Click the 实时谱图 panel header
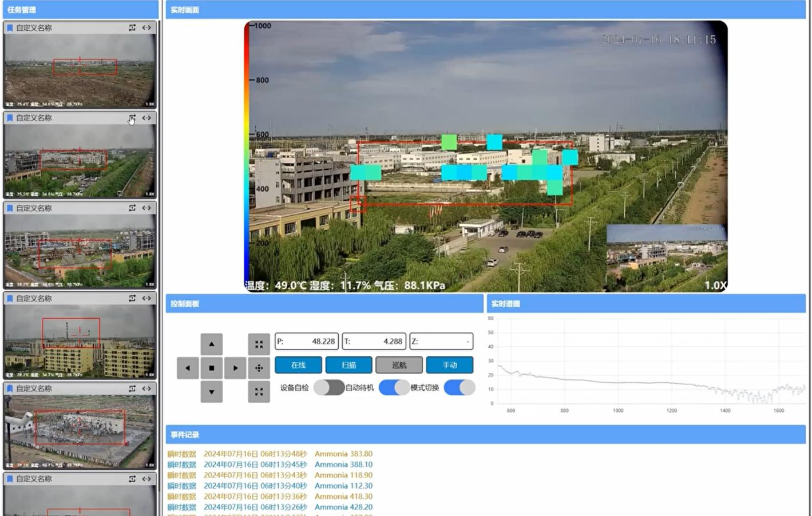 pos(646,304)
